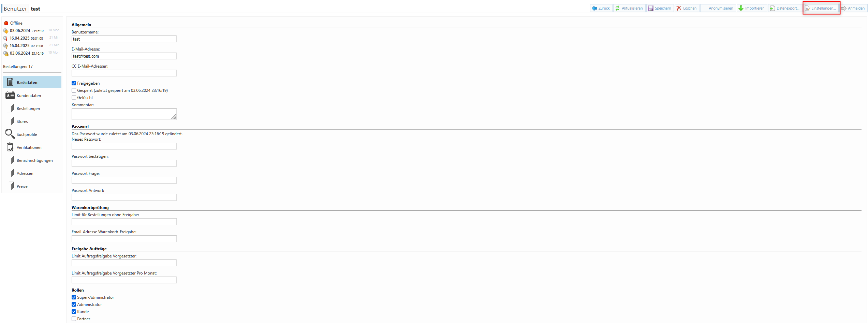Click the Anmelden login arrow icon
Viewport: 868px width, 323px height.
tap(844, 8)
